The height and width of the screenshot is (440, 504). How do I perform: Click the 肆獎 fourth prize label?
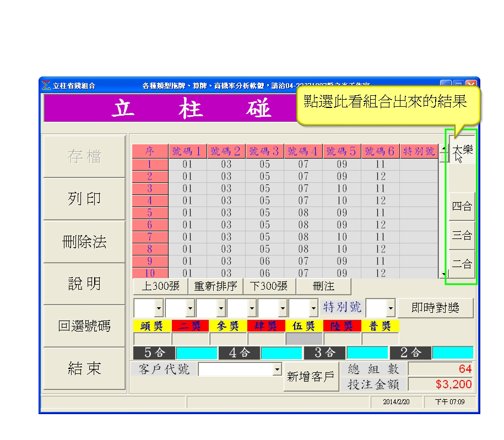[266, 326]
